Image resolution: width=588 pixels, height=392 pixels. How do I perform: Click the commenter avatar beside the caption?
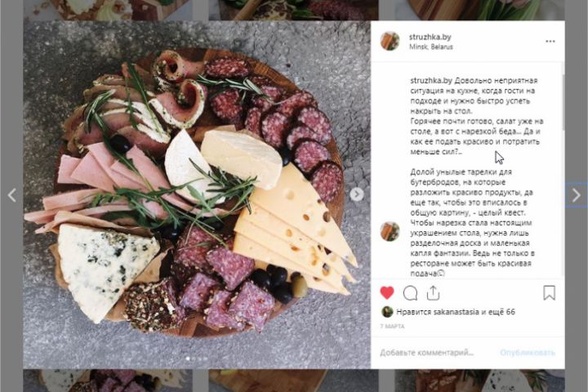(390, 231)
